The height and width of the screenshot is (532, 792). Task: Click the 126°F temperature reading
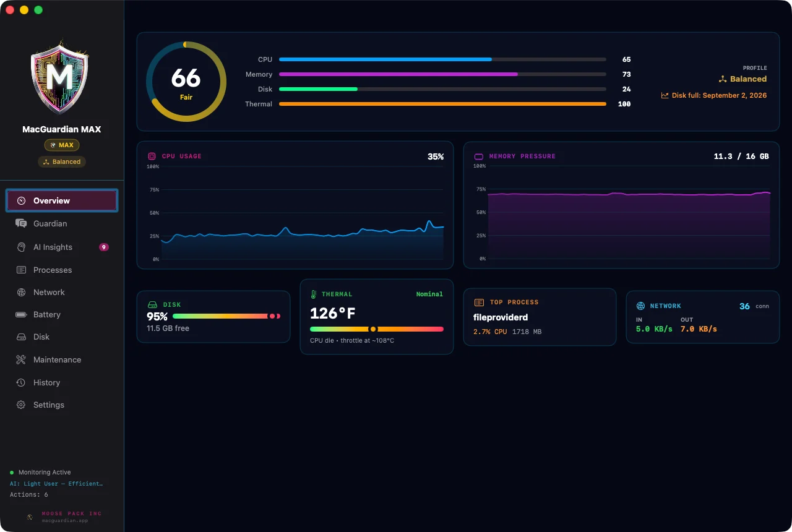coord(333,314)
